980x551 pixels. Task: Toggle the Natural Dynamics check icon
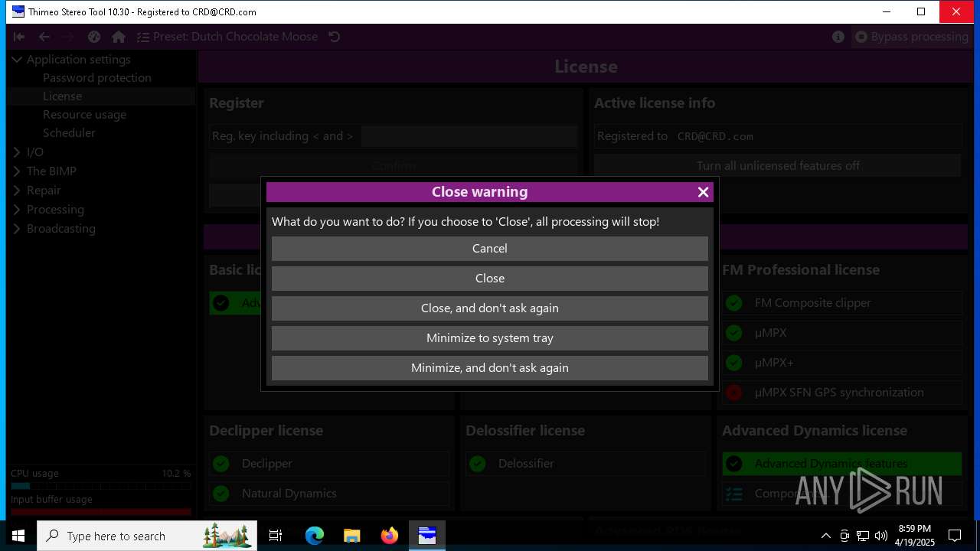coord(221,494)
